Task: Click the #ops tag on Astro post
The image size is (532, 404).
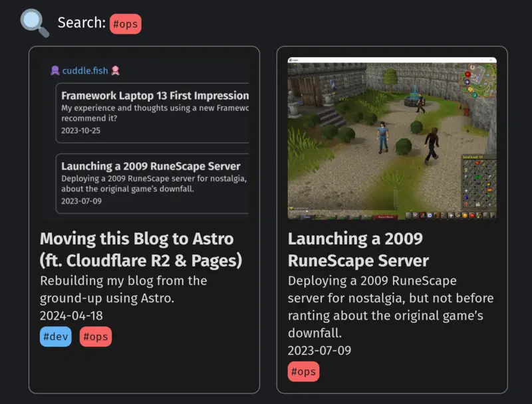Action: [x=96, y=336]
